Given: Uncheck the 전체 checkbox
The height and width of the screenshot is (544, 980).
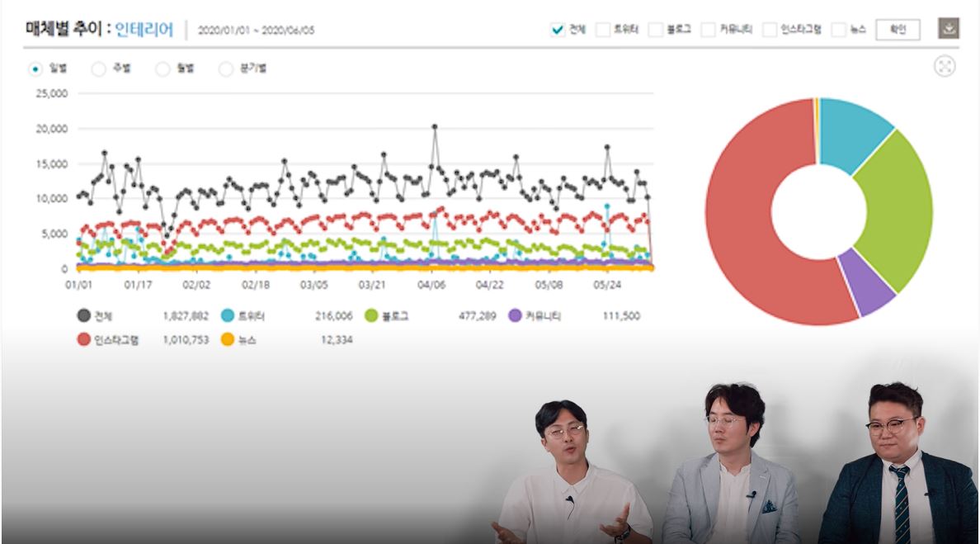Looking at the screenshot, I should [558, 30].
